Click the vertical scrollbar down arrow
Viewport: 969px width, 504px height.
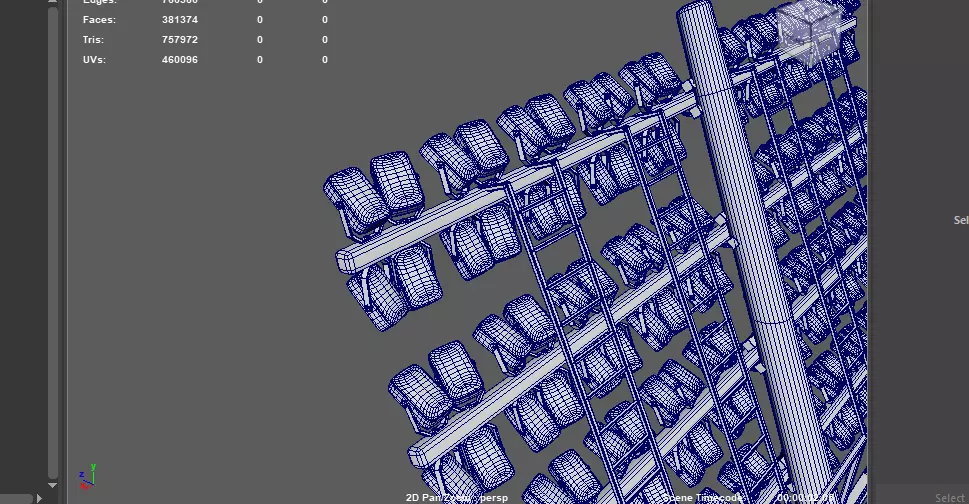pos(53,485)
